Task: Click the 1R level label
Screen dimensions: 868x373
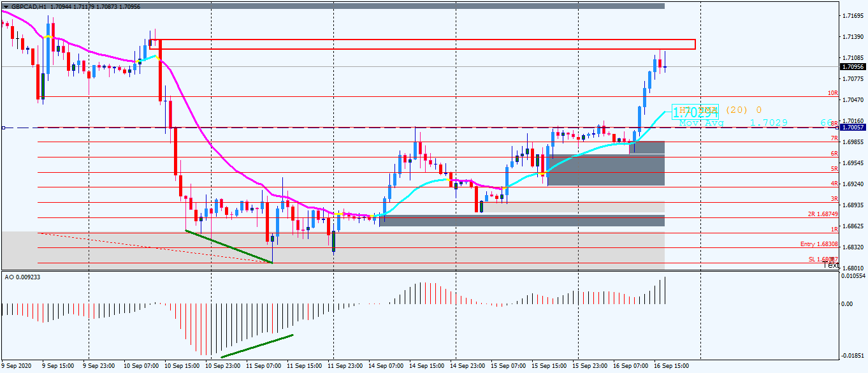Action: point(834,229)
